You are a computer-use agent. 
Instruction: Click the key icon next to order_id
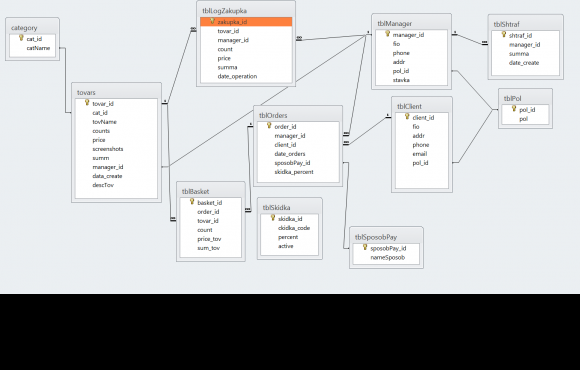point(269,125)
